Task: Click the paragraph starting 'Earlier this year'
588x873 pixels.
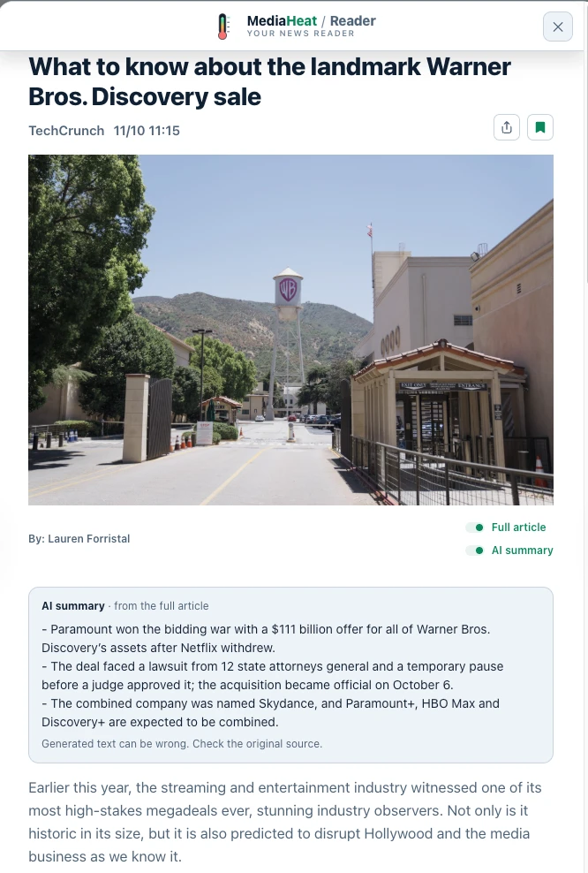Action: (285, 822)
